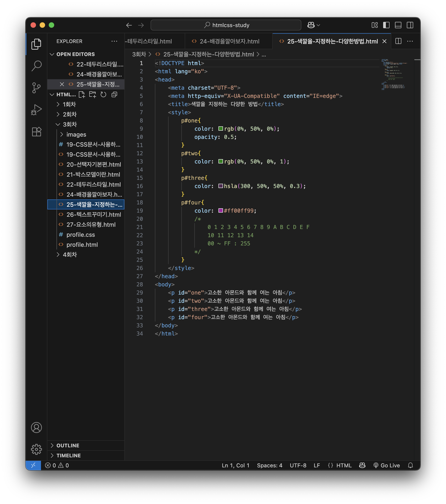Refresh the explorer file tree
Viewport: 446px width, 504px height.
point(103,94)
